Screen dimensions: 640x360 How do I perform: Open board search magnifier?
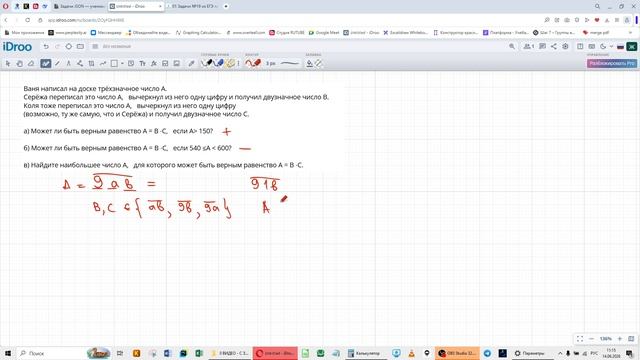(512, 47)
